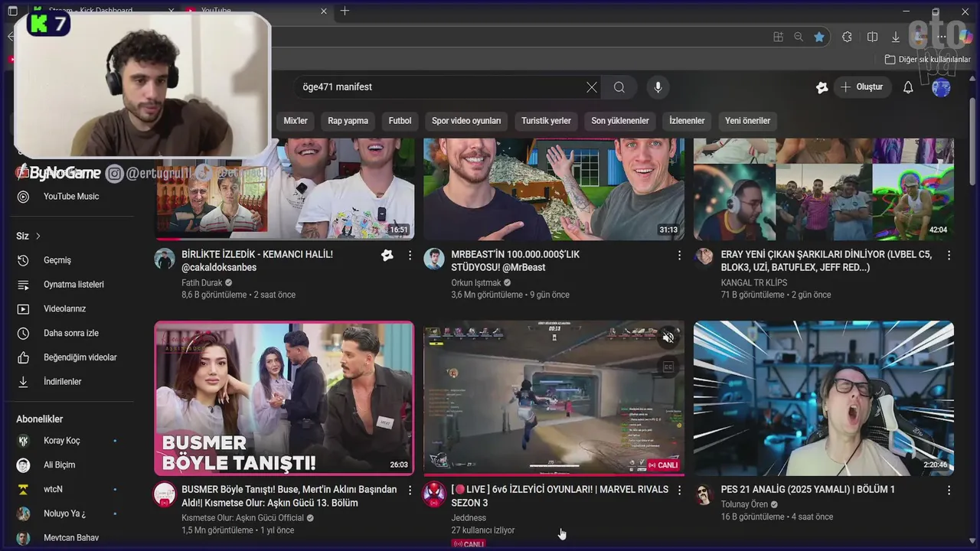980x551 pixels.
Task: Start voice search with microphone icon
Action: pyautogui.click(x=658, y=87)
